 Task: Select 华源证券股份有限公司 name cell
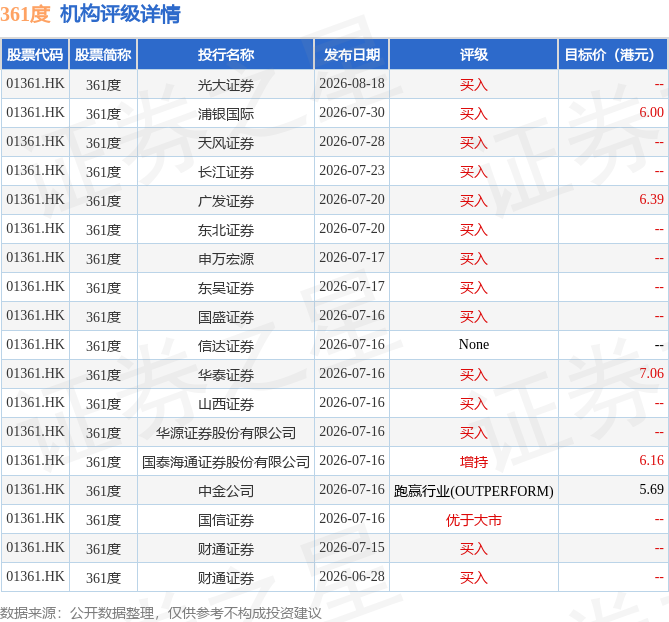pos(226,433)
